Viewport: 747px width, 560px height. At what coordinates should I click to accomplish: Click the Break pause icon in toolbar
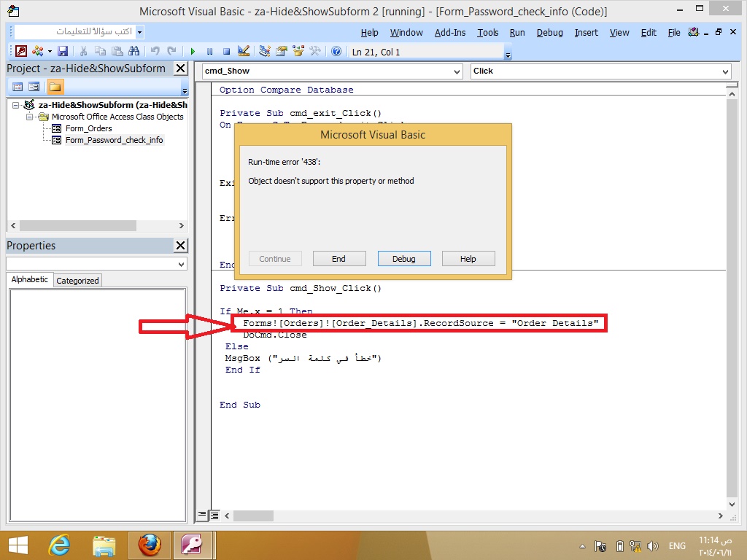tap(209, 52)
